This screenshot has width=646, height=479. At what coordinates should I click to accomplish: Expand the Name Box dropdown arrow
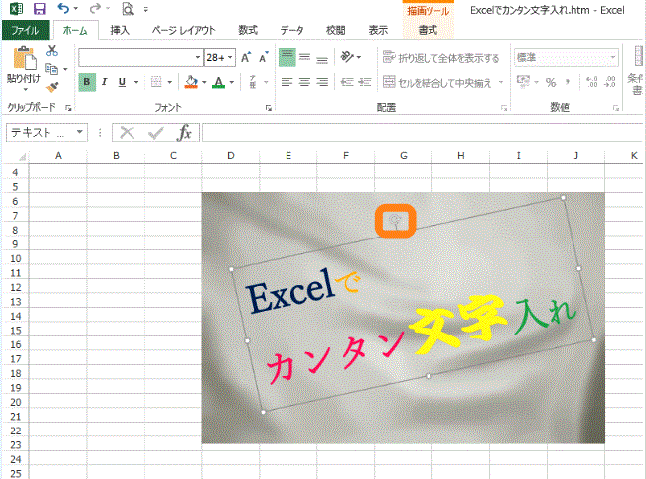pyautogui.click(x=80, y=132)
